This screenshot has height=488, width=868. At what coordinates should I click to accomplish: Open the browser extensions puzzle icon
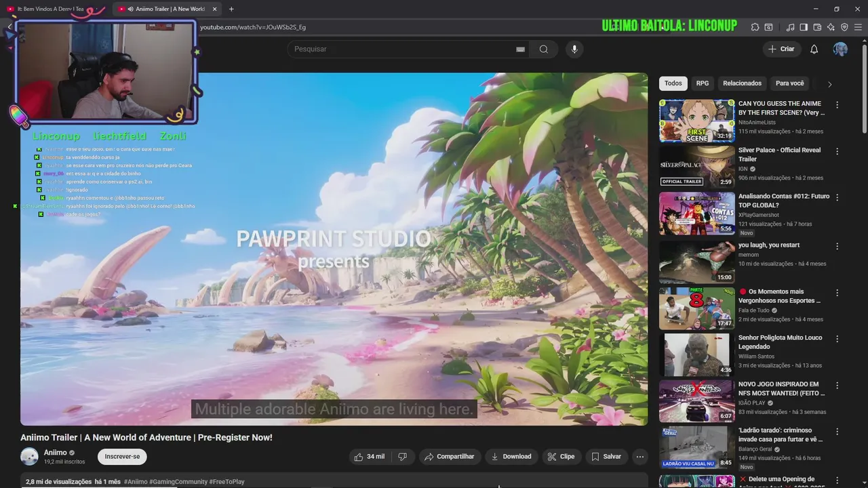(755, 27)
